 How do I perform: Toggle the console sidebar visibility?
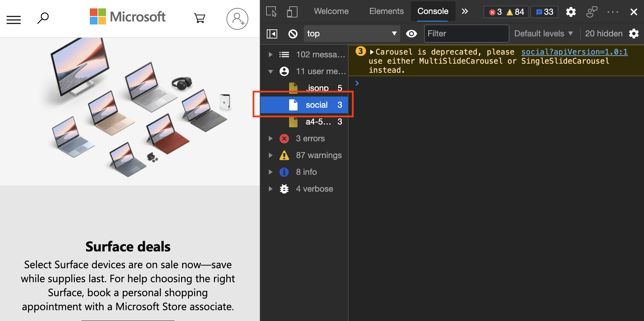pos(272,34)
